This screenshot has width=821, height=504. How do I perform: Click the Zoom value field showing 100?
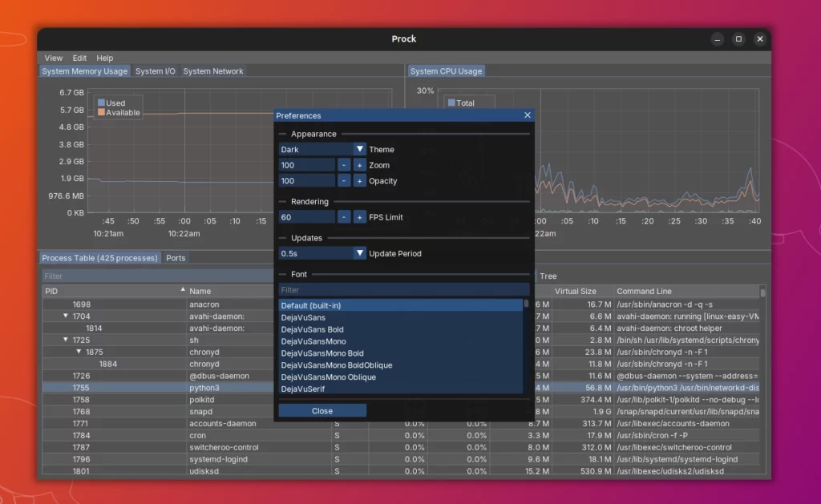click(x=307, y=165)
